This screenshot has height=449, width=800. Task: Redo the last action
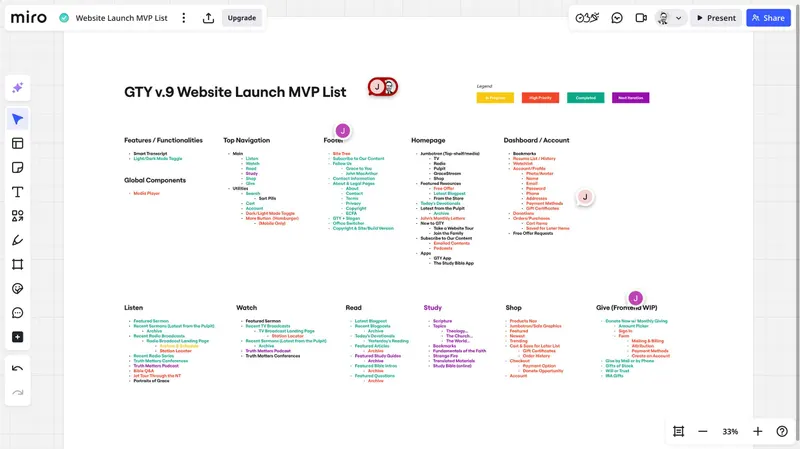(x=17, y=392)
